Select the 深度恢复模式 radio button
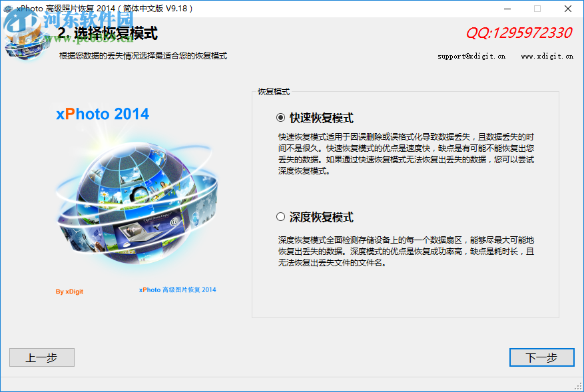Image resolution: width=584 pixels, height=392 pixels. click(281, 217)
